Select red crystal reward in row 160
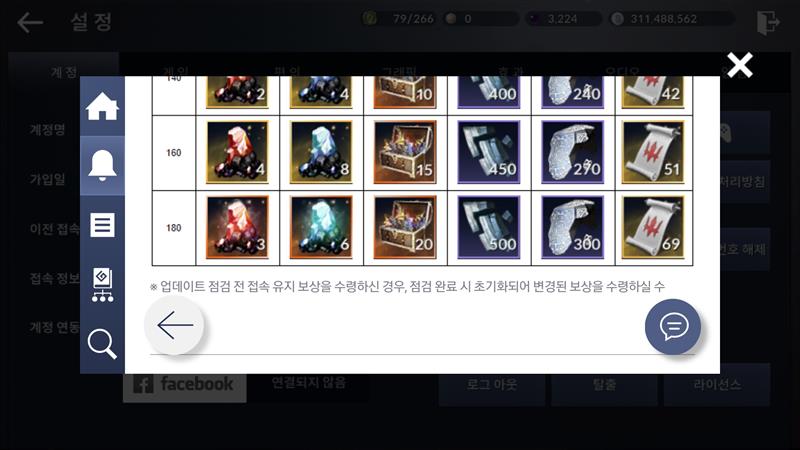Viewport: 800px width, 450px height. pos(237,152)
